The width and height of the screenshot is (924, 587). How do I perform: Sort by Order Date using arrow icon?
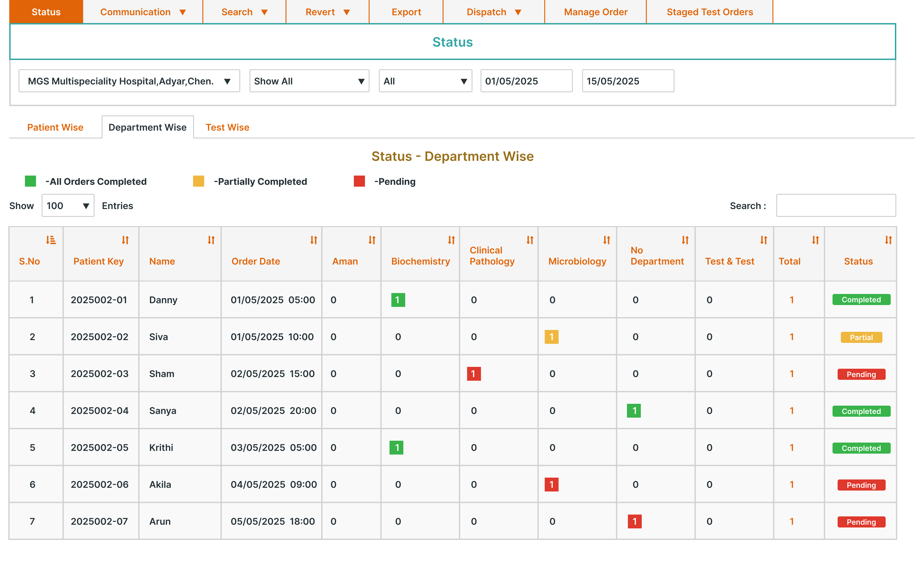313,240
